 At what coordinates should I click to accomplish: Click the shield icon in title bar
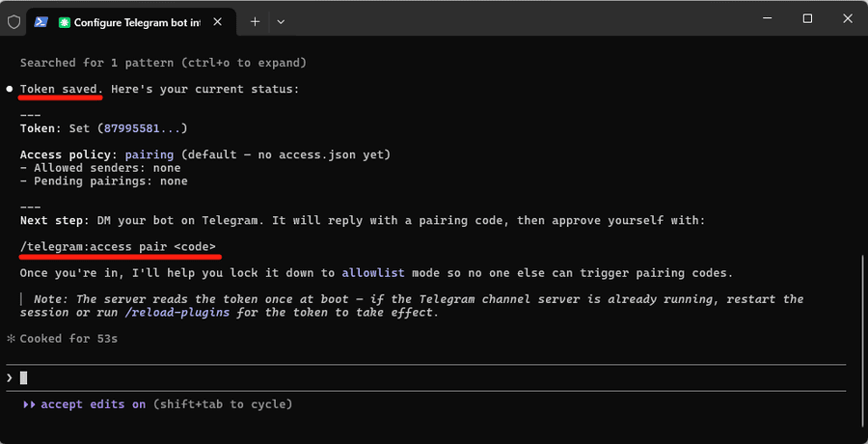(14, 21)
